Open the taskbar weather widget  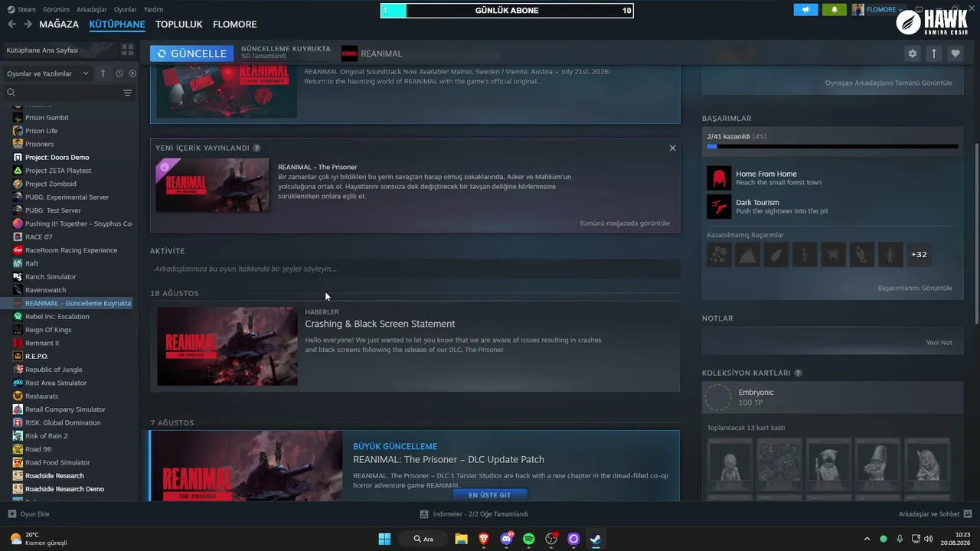click(38, 539)
